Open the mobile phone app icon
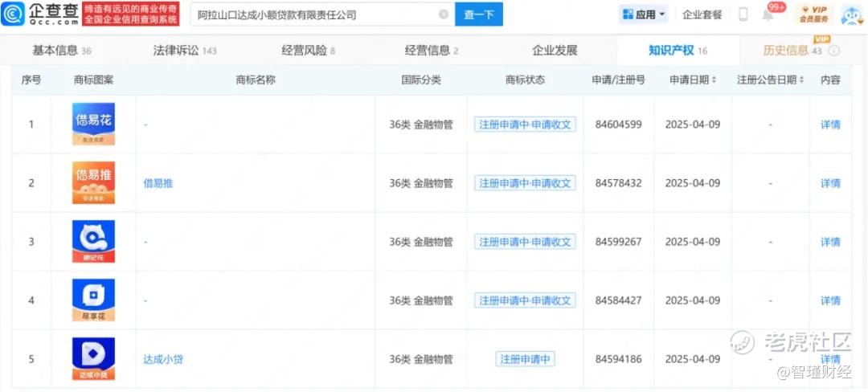Screen dimensions: 868x392 pos(743,14)
